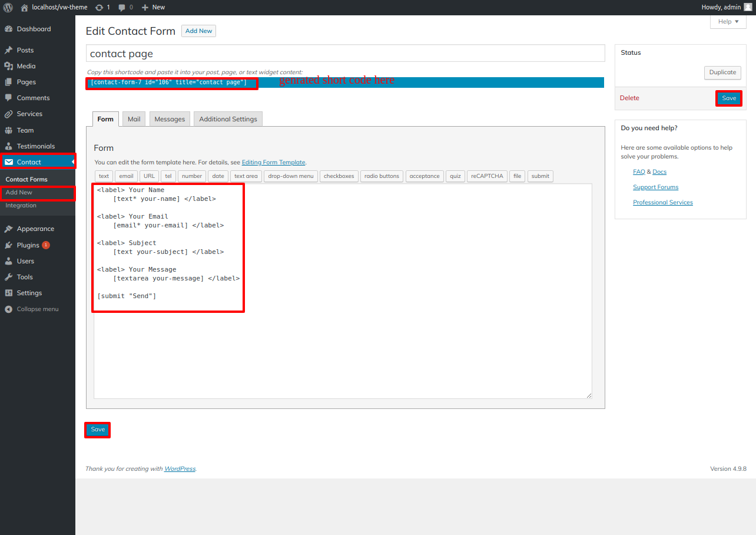The width and height of the screenshot is (756, 535).
Task: Open the Editing Form Template link
Action: (273, 163)
